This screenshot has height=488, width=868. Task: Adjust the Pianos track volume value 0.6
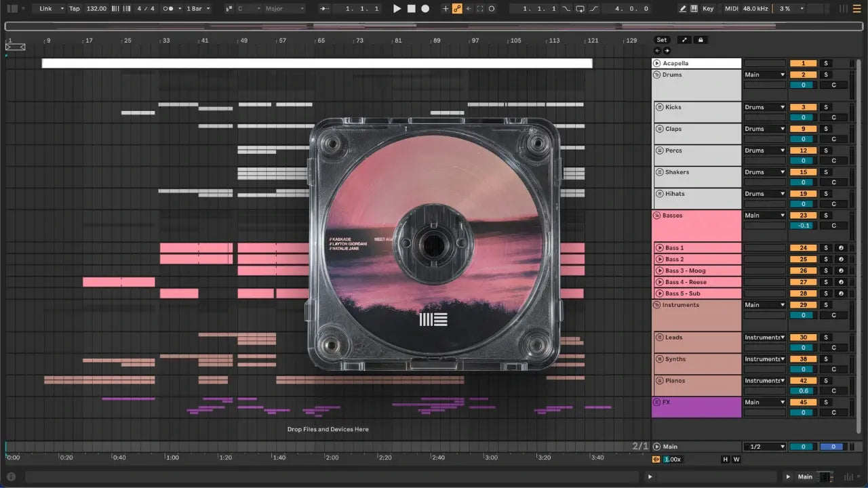coord(803,391)
